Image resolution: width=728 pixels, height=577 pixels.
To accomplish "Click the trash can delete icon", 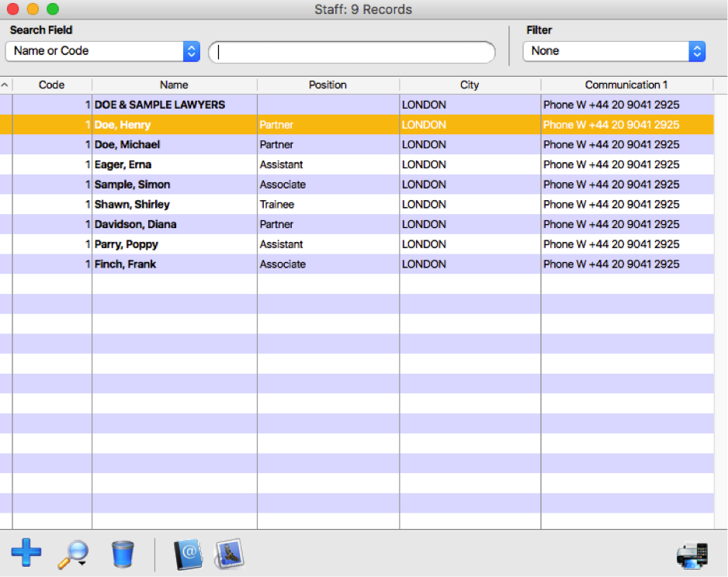I will [x=123, y=554].
